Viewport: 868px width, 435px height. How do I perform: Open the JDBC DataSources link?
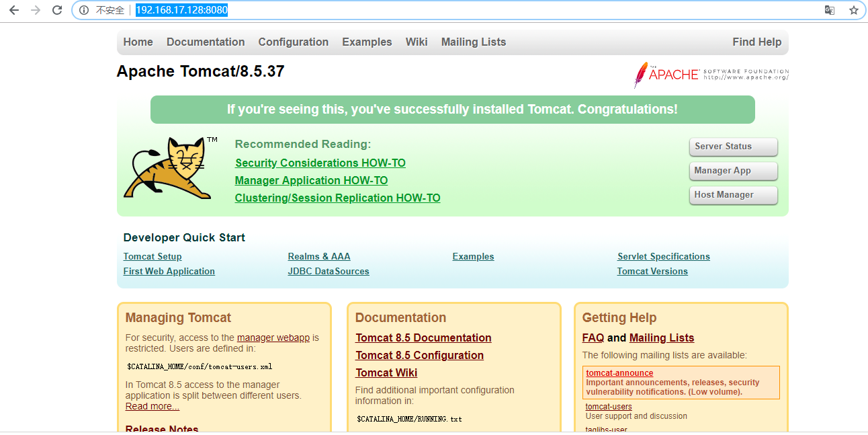pos(329,271)
